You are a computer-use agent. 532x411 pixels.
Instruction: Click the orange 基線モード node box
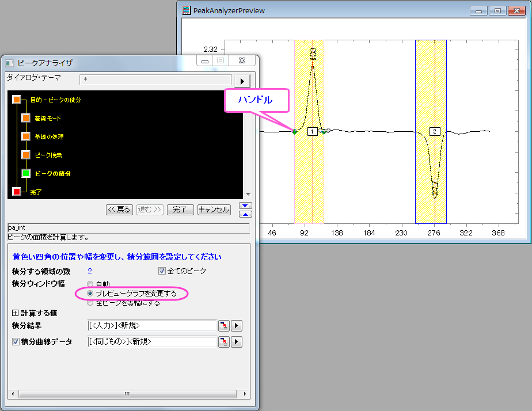click(26, 118)
